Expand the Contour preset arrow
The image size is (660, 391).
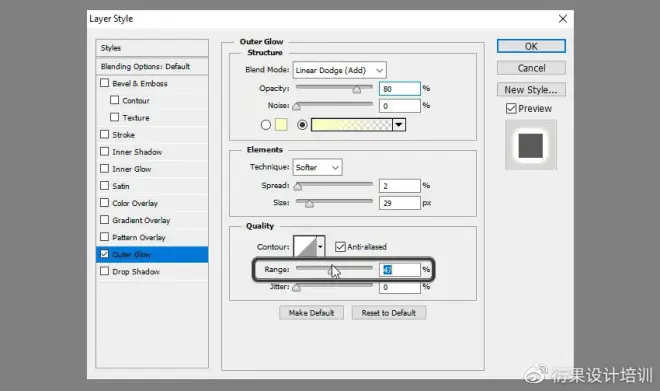(321, 247)
